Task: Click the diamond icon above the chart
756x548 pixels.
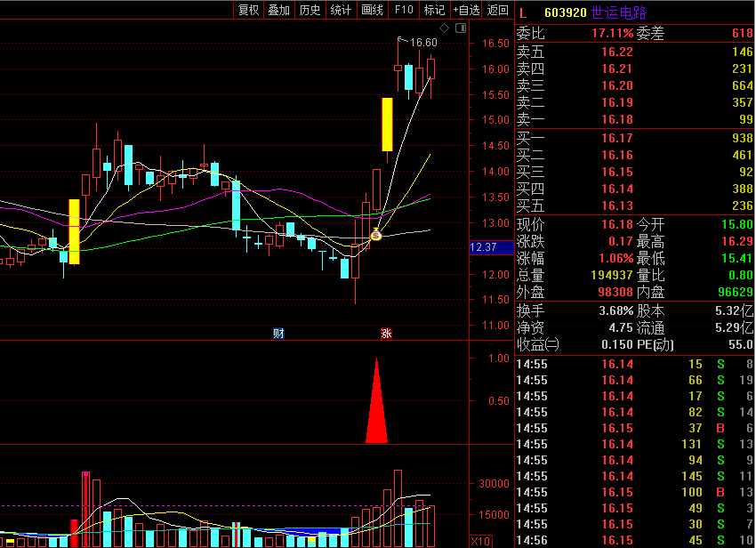Action: pyautogui.click(x=445, y=28)
